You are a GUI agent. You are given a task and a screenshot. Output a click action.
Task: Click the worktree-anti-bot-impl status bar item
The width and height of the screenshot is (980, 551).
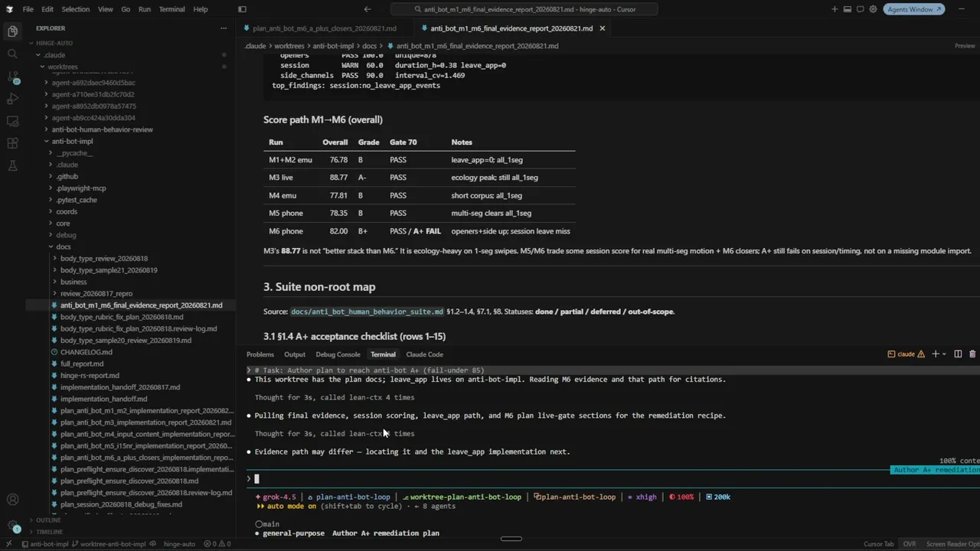pos(108,544)
